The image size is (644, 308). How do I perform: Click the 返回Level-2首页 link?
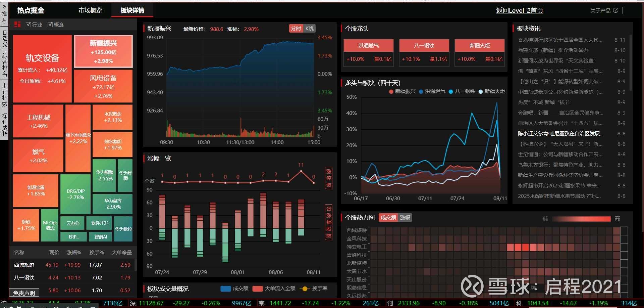519,10
